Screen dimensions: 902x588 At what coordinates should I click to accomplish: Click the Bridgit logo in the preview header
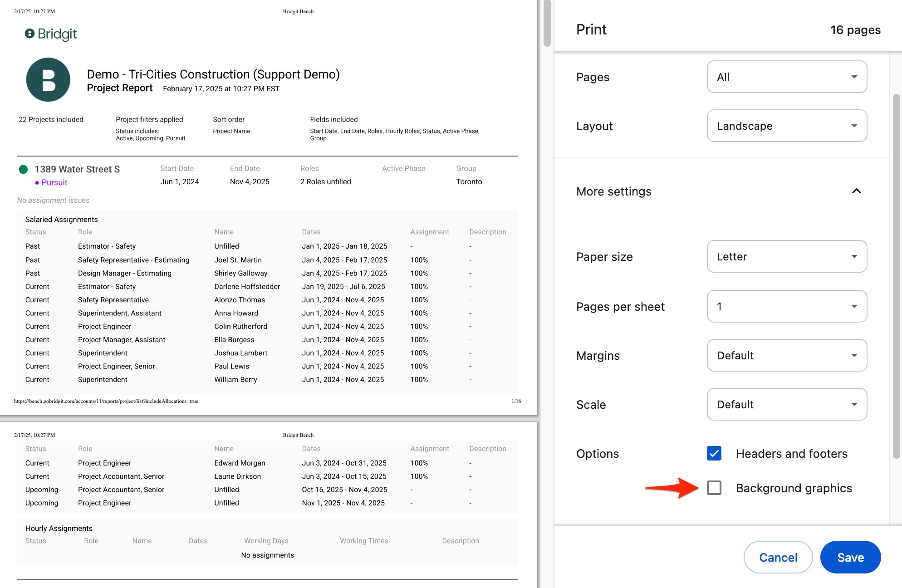point(51,34)
